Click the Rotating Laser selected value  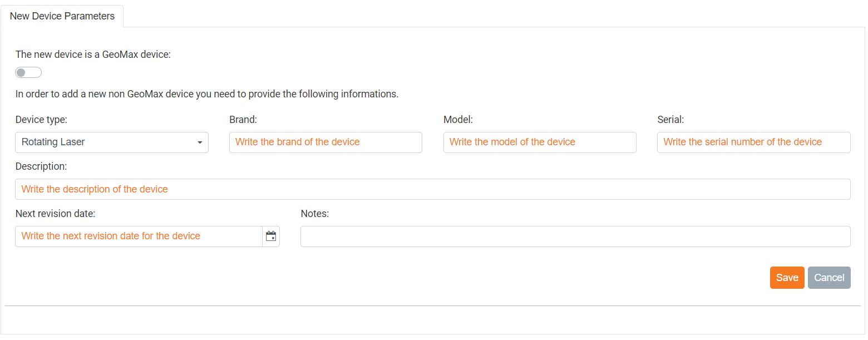click(53, 142)
